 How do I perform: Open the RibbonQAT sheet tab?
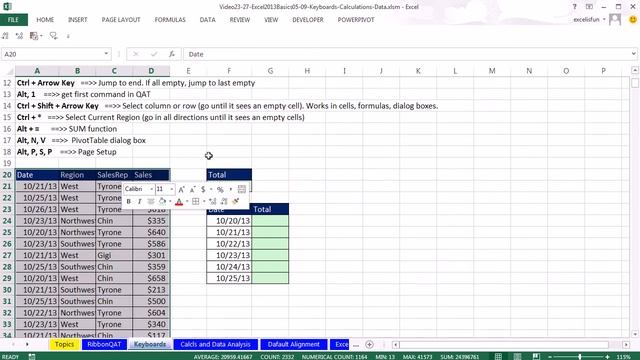tap(104, 344)
